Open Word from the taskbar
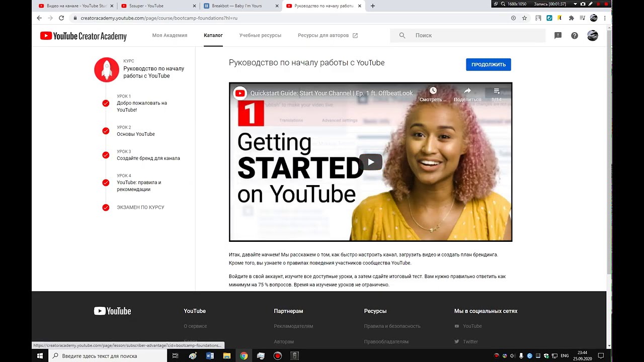644x362 pixels. click(210, 356)
